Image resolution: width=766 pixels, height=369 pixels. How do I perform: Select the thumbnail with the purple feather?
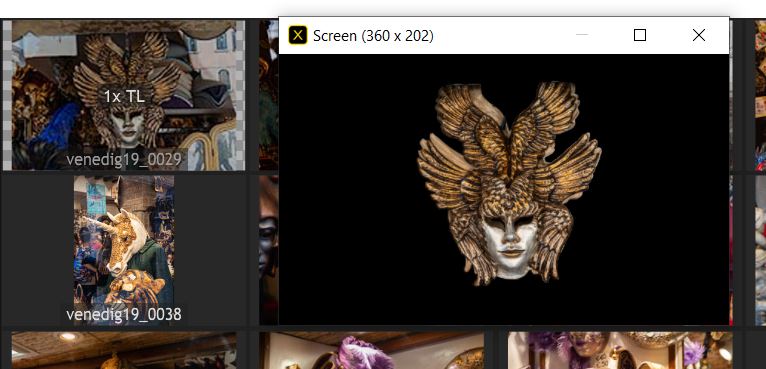coord(372,350)
